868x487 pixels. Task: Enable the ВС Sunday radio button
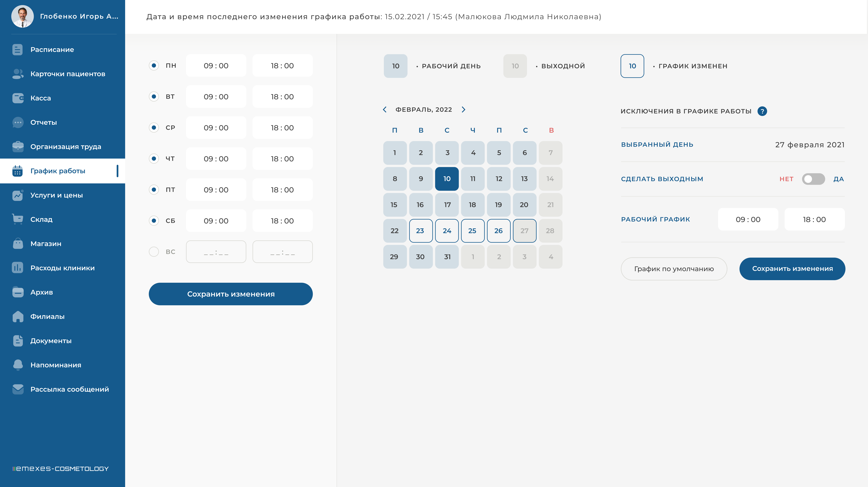click(x=154, y=252)
